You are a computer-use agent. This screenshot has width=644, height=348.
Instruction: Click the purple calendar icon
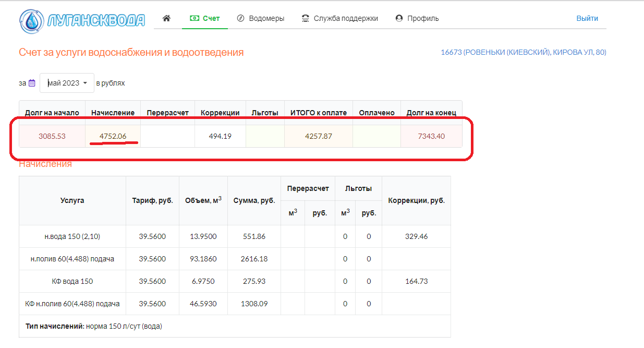32,83
